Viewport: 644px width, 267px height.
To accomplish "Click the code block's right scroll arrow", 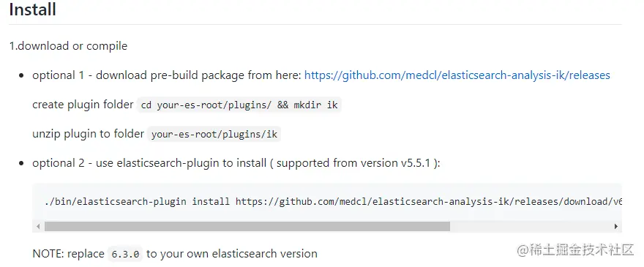I will point(615,226).
